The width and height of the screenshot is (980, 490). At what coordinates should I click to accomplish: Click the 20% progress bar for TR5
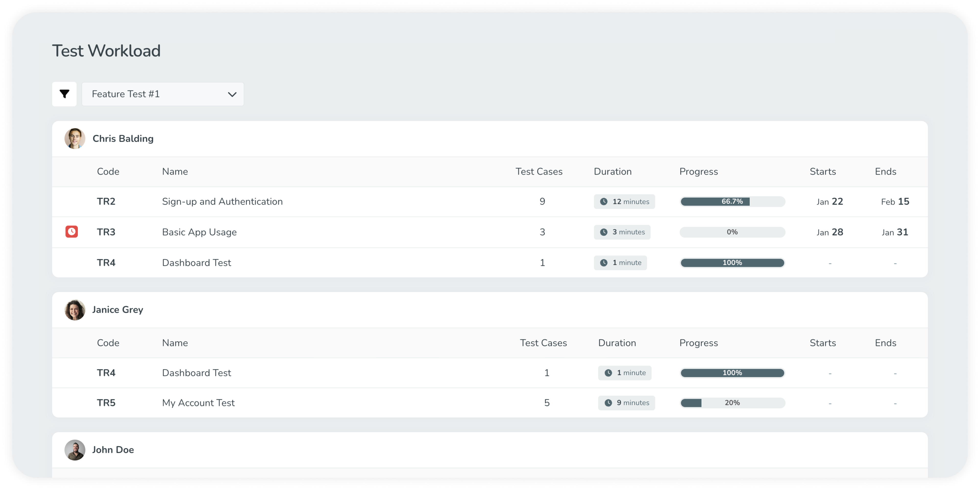click(732, 403)
